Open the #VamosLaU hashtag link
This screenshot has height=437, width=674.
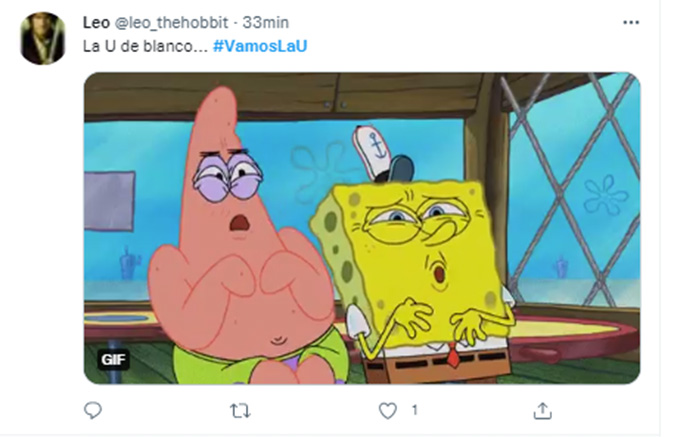pos(260,46)
